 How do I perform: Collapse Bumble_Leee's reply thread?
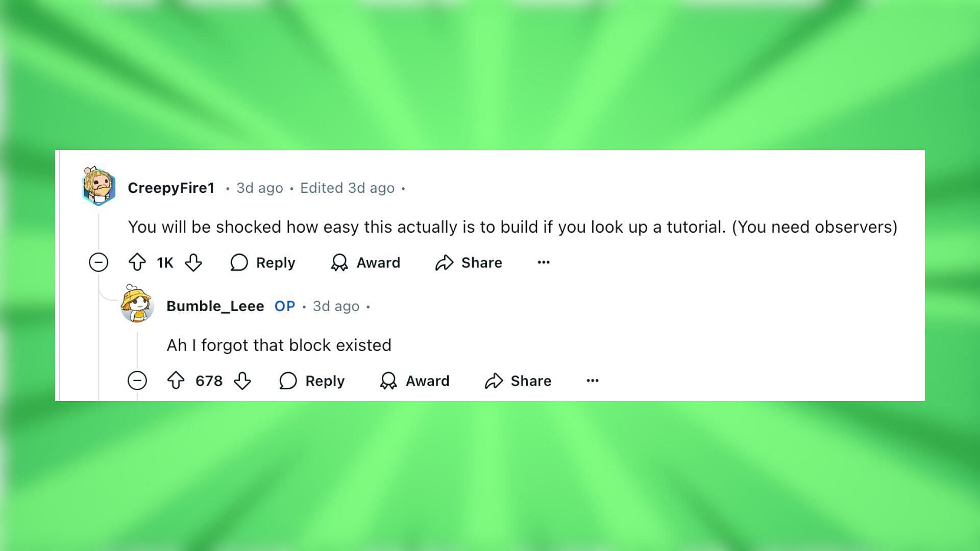coord(138,380)
